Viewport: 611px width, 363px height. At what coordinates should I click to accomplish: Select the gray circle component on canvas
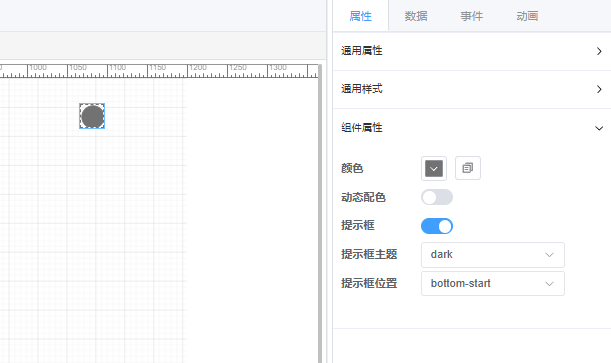[92, 116]
